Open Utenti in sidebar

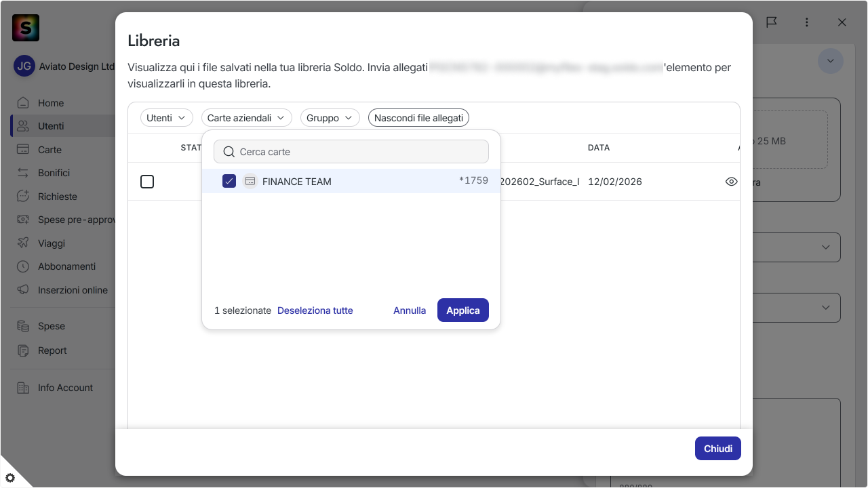(51, 126)
